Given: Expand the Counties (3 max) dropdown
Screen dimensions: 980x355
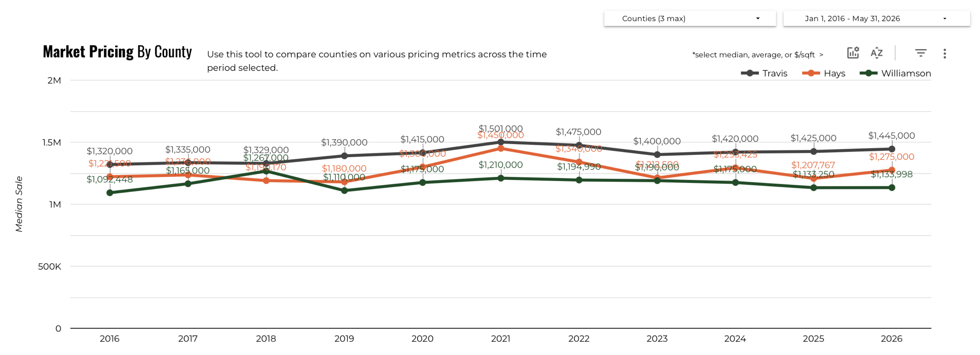Looking at the screenshot, I should click(690, 18).
